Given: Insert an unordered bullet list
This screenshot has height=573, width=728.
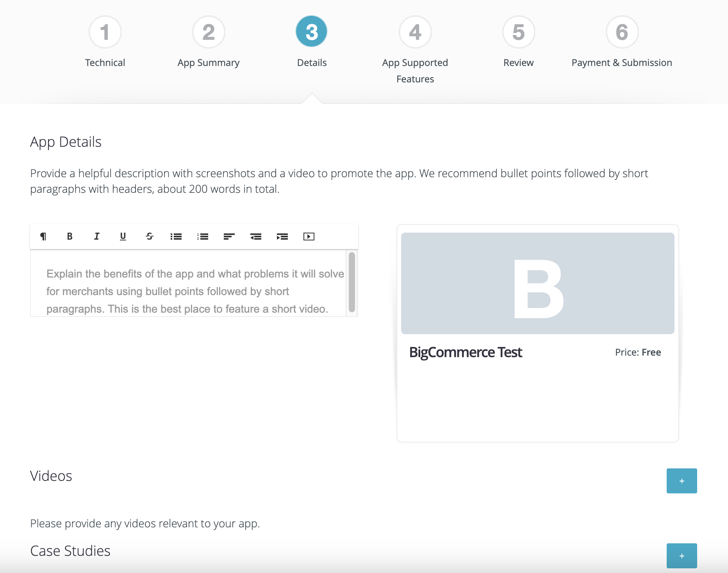Looking at the screenshot, I should point(176,236).
